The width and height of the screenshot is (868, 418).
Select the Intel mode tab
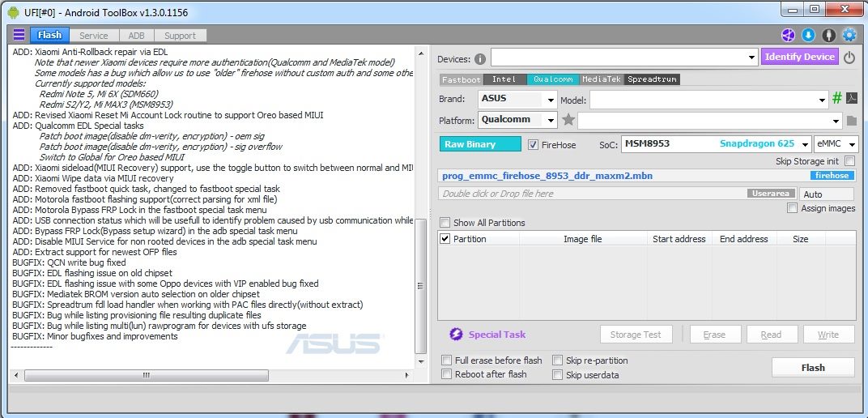click(x=504, y=79)
